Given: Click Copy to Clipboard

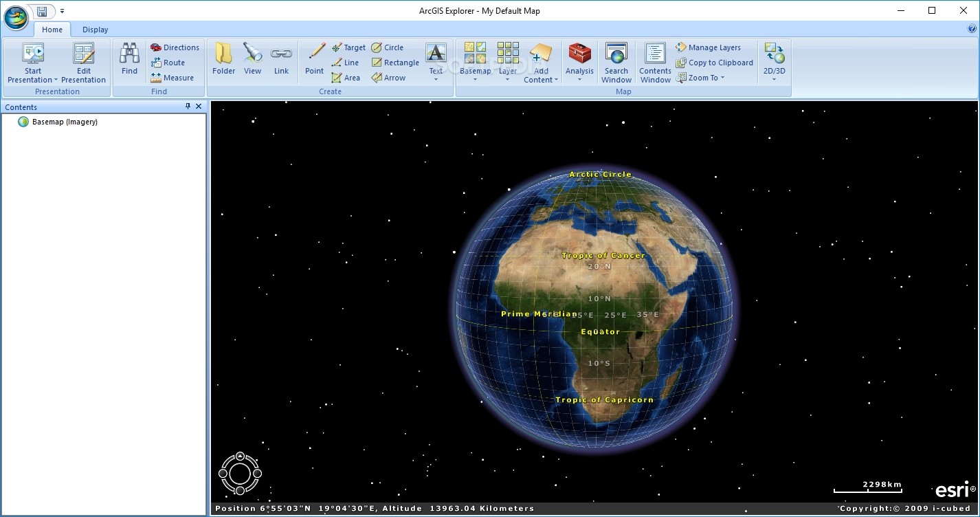Looking at the screenshot, I should tap(715, 63).
